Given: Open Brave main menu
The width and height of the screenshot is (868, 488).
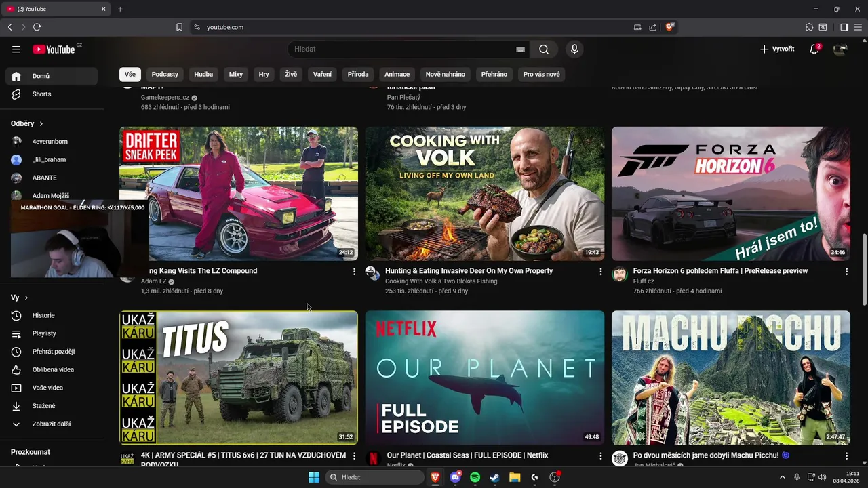Looking at the screenshot, I should (859, 27).
